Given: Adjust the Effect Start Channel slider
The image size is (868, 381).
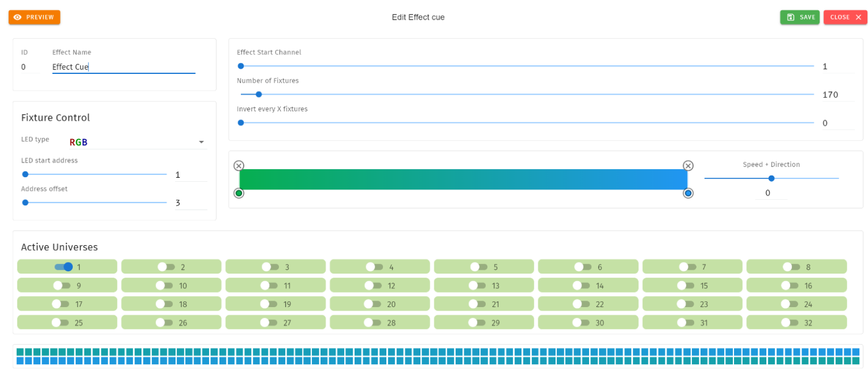Looking at the screenshot, I should tap(527, 66).
